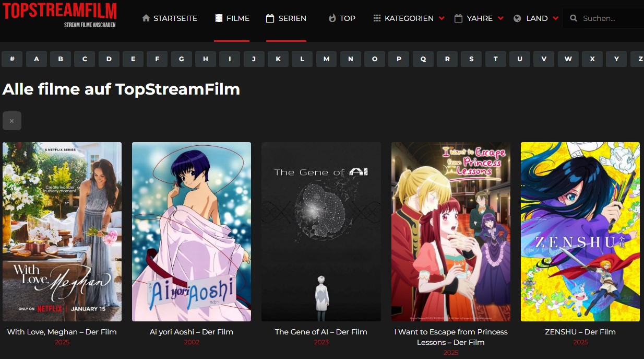This screenshot has width=644, height=359.
Task: Filter movies by letter A
Action: coord(36,59)
